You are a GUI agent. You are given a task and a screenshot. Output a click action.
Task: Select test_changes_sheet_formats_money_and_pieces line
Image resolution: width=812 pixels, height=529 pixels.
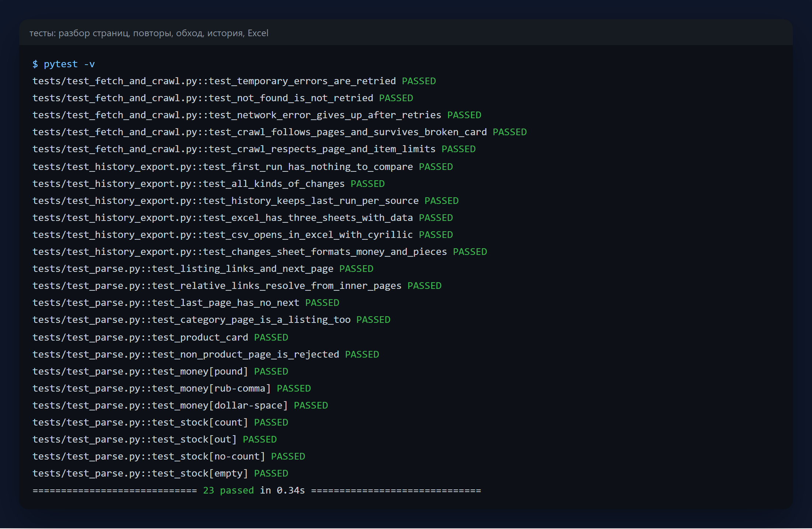260,252
